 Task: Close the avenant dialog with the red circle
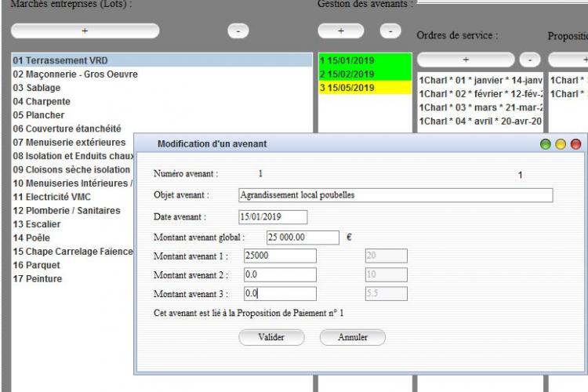tap(576, 144)
